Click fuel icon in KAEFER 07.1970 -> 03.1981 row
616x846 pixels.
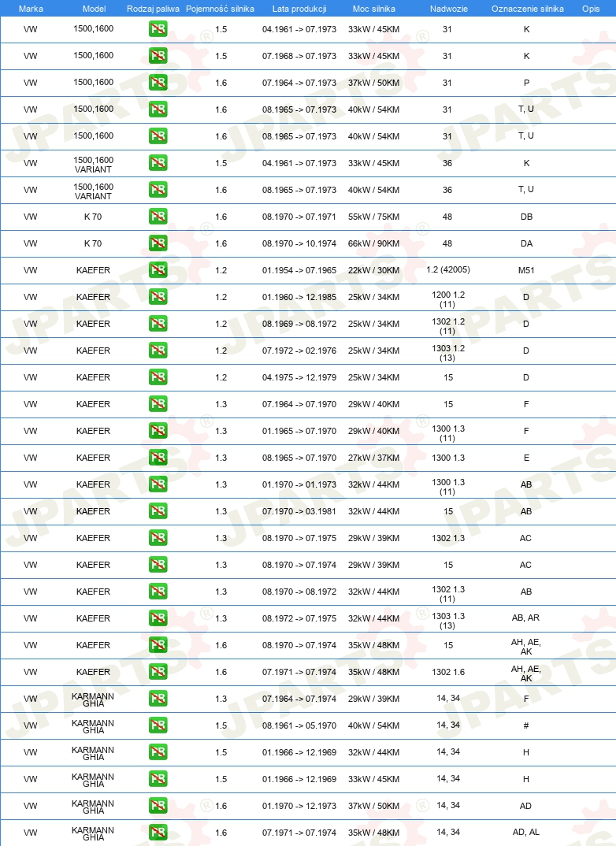(158, 511)
